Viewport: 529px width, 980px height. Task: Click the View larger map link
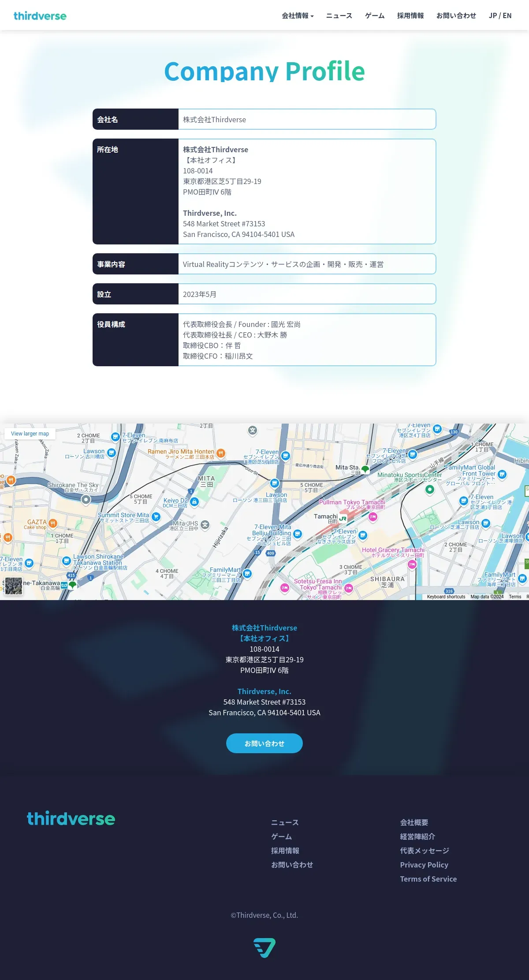tap(30, 434)
